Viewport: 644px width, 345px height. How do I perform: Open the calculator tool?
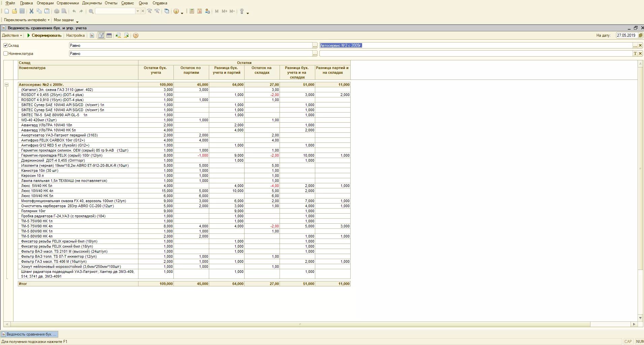pyautogui.click(x=192, y=11)
